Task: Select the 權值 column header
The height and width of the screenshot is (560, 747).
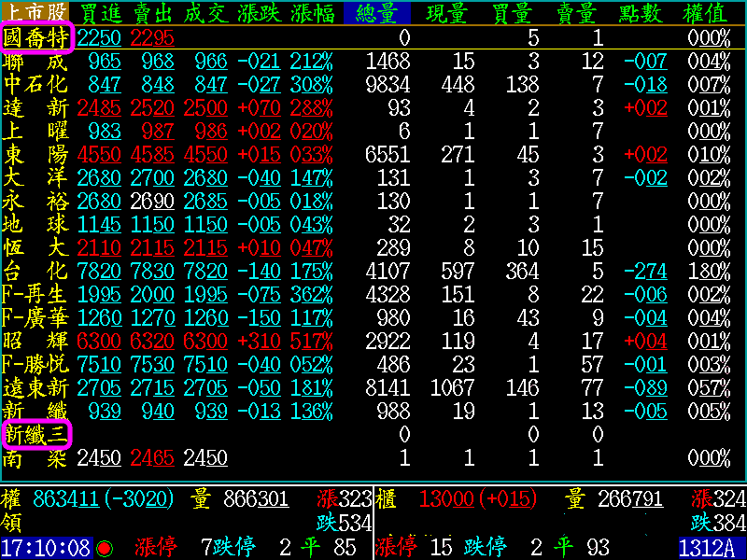Action: pos(706,13)
